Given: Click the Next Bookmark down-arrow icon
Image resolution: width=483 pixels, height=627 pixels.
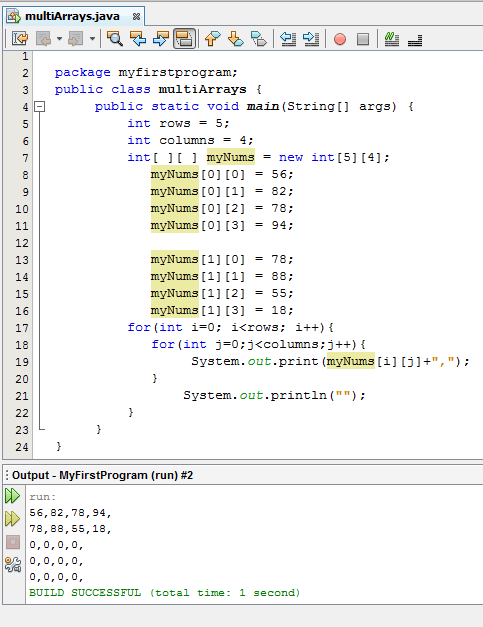Looking at the screenshot, I should tap(236, 39).
